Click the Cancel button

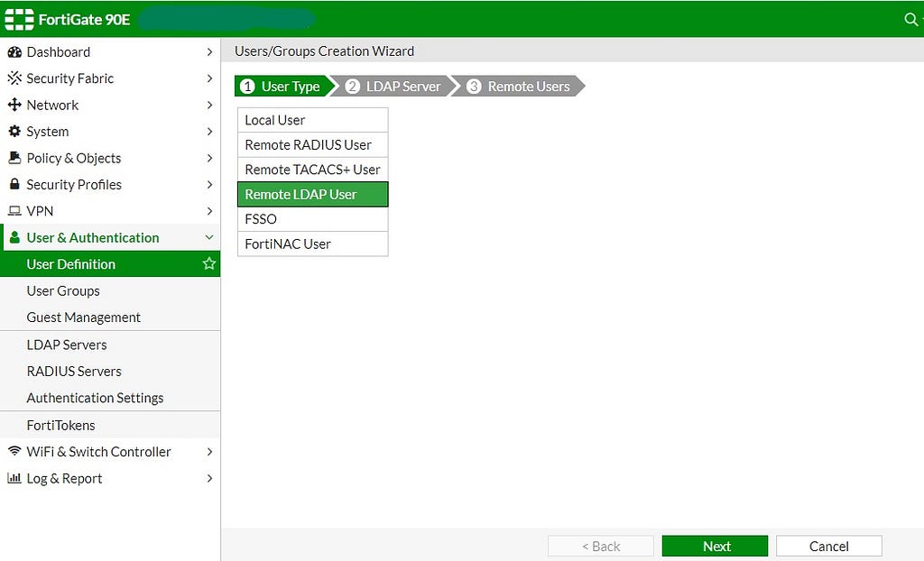[828, 547]
